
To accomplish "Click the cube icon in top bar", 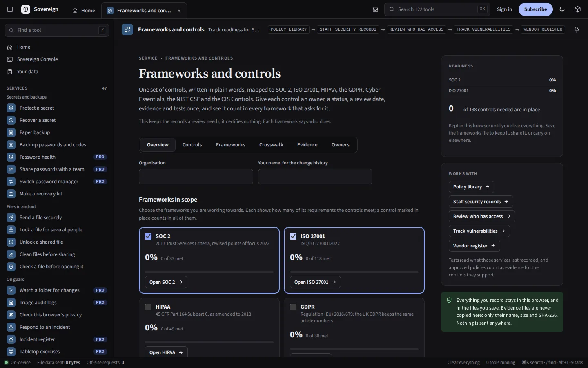I will 577,9.
